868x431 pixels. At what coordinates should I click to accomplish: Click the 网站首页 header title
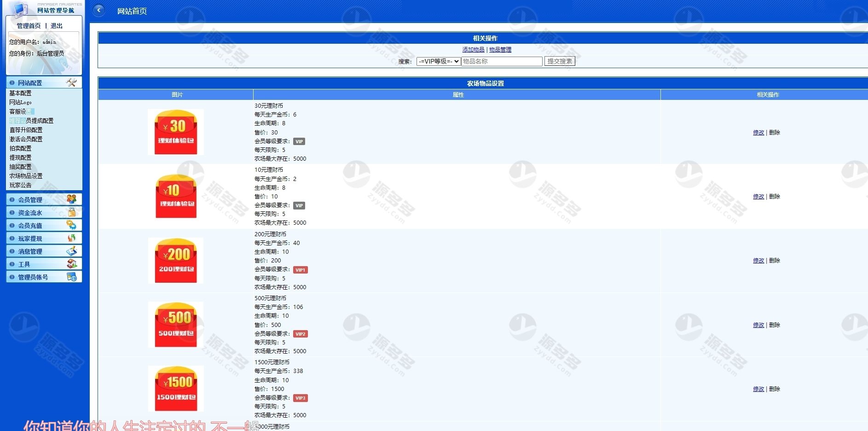pyautogui.click(x=132, y=11)
